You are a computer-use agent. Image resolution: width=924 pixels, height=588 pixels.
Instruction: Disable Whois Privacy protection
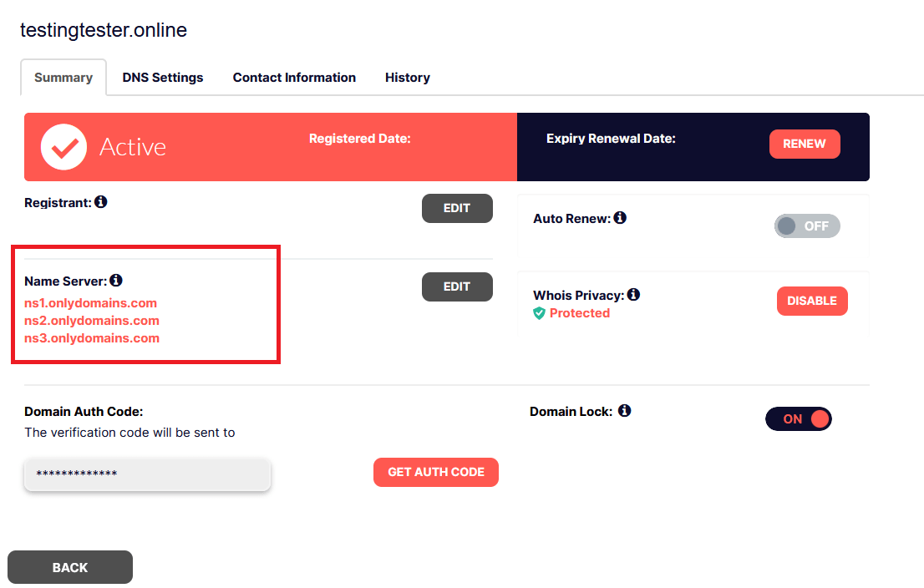812,301
